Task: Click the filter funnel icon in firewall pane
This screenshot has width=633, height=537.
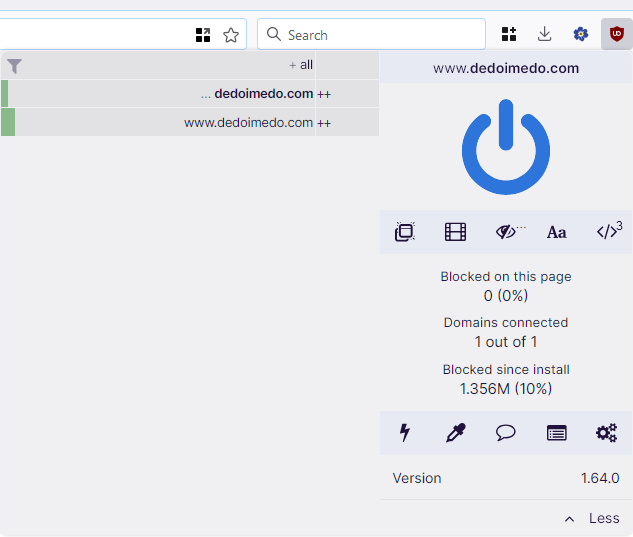Action: (x=14, y=66)
